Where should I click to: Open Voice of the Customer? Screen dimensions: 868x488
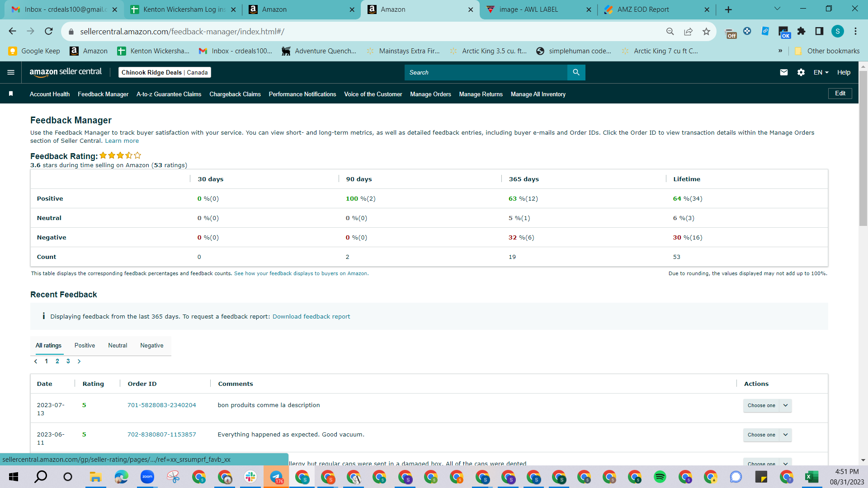(x=373, y=94)
